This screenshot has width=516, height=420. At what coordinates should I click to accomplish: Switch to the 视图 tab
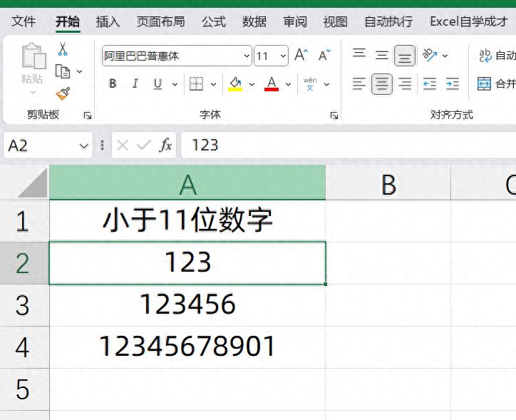(336, 21)
